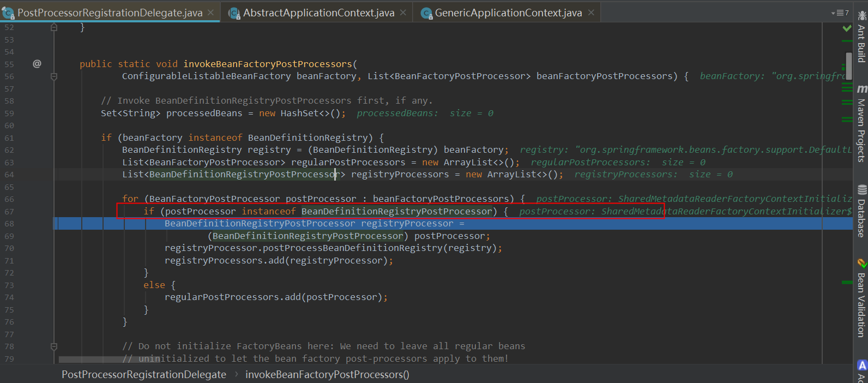Click the @ gutter icon at line 55

click(37, 64)
